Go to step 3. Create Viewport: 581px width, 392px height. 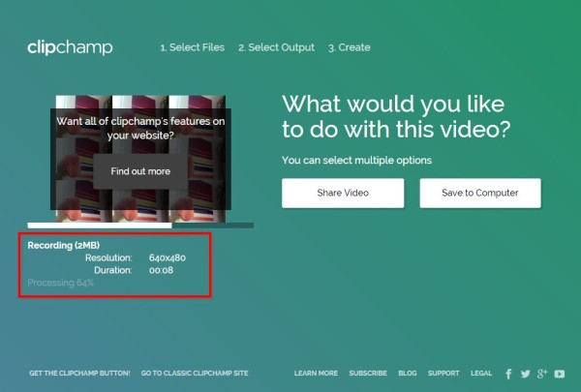click(x=349, y=47)
